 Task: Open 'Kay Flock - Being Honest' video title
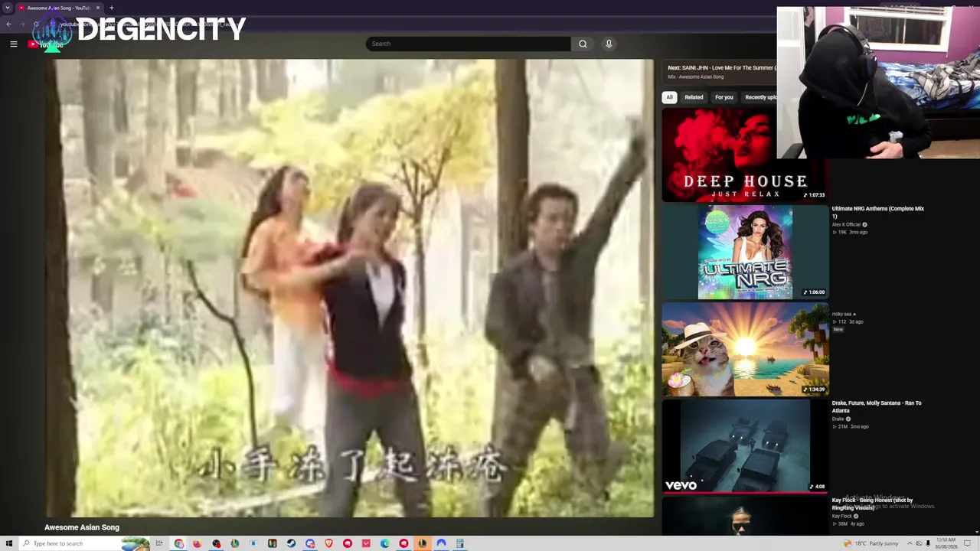coord(873,504)
